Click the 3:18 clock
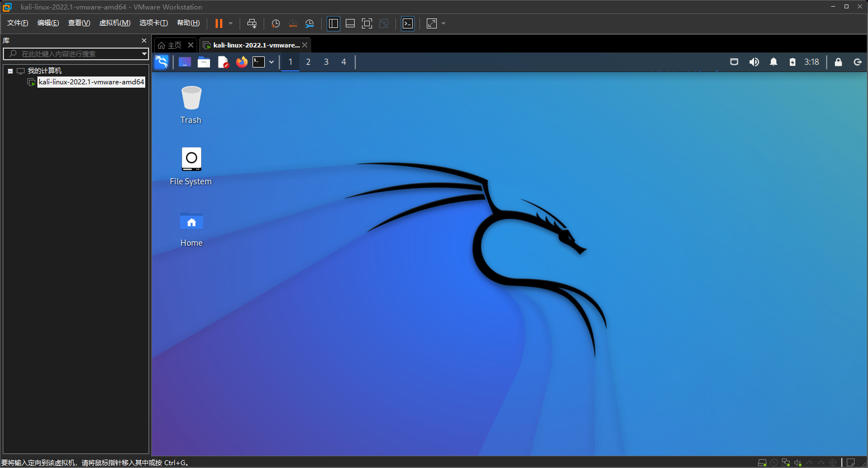The image size is (868, 468). pos(812,62)
